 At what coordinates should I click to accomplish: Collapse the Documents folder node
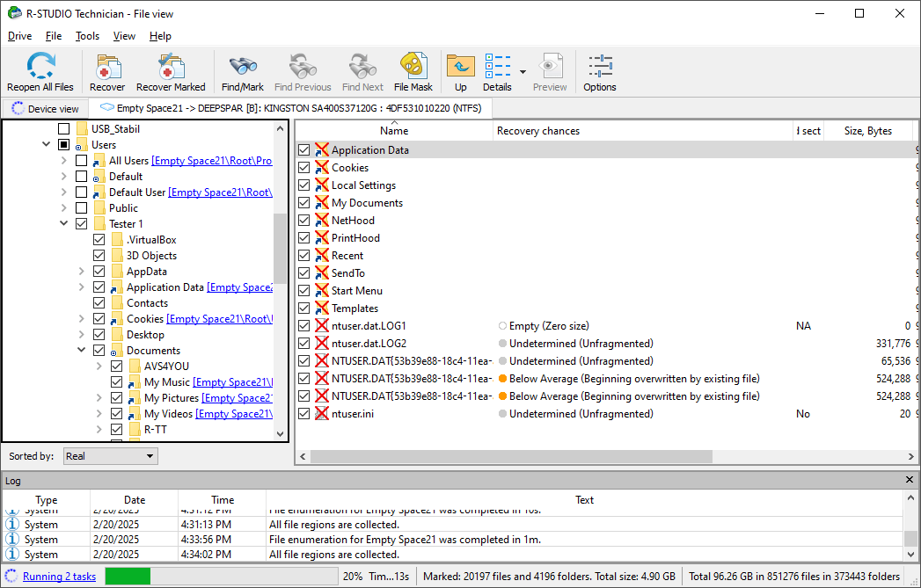click(x=82, y=351)
